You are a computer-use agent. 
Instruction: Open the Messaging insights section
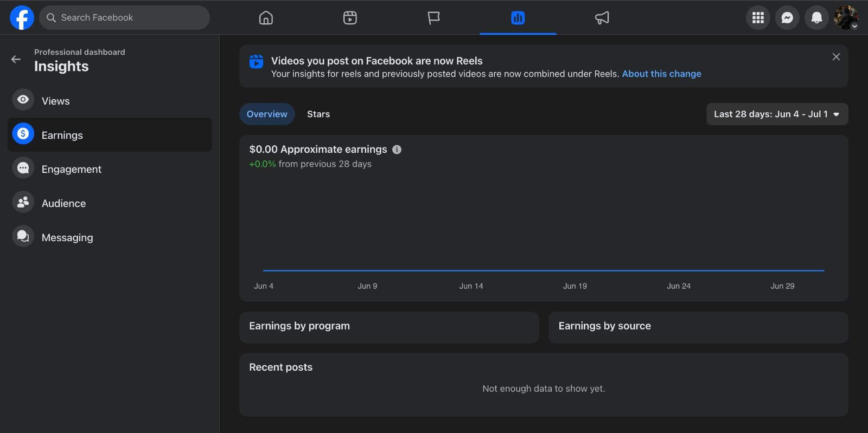tap(110, 237)
